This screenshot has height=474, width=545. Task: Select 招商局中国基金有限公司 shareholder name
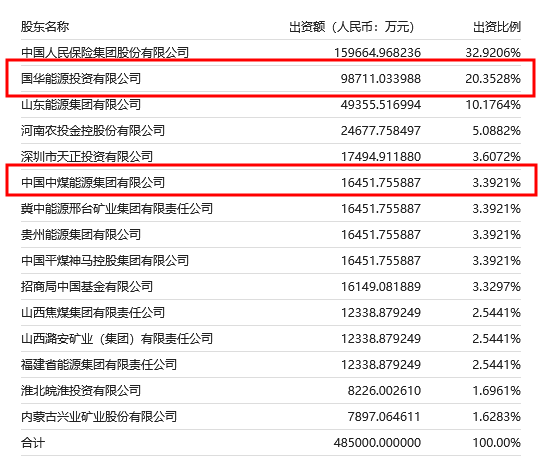[x=87, y=287]
